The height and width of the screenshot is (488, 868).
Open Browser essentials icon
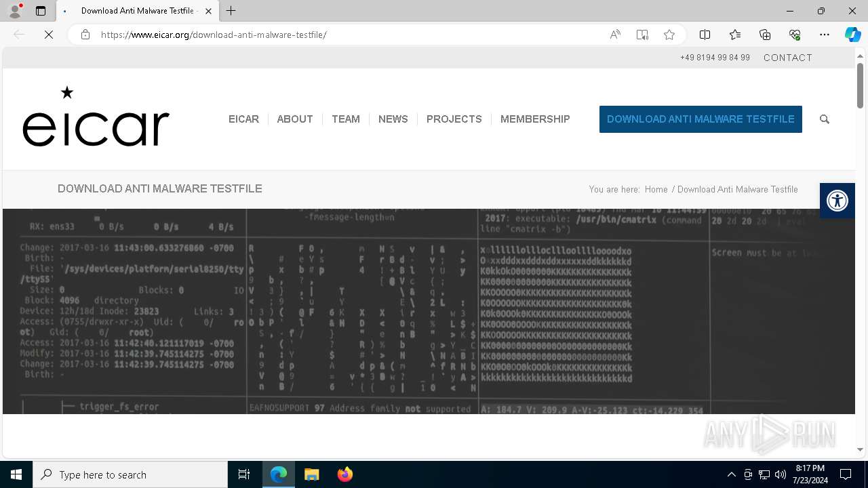point(795,35)
